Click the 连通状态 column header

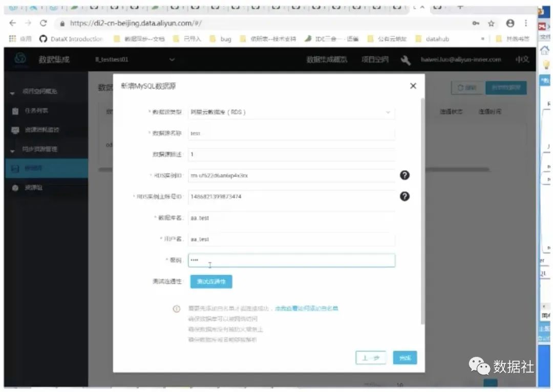tap(451, 112)
